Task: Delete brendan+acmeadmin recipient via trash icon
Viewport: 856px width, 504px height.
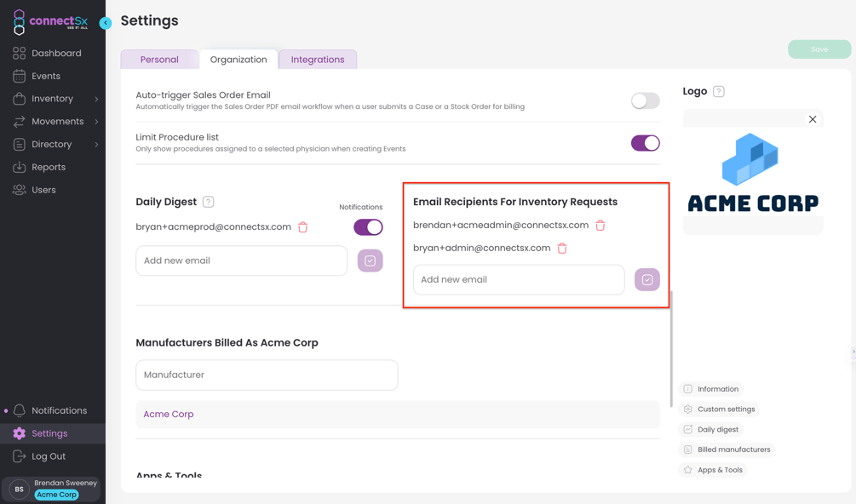Action: (x=600, y=225)
